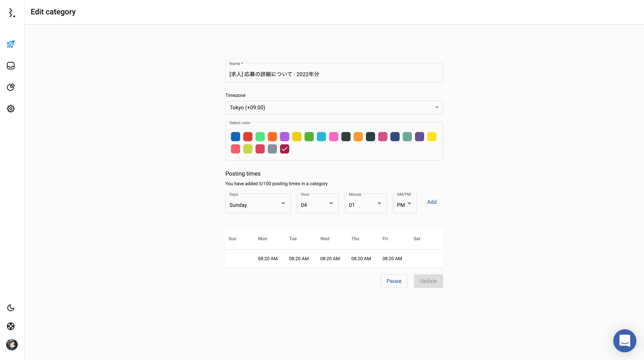Click the Sat column header
644x360 pixels.
[417, 239]
